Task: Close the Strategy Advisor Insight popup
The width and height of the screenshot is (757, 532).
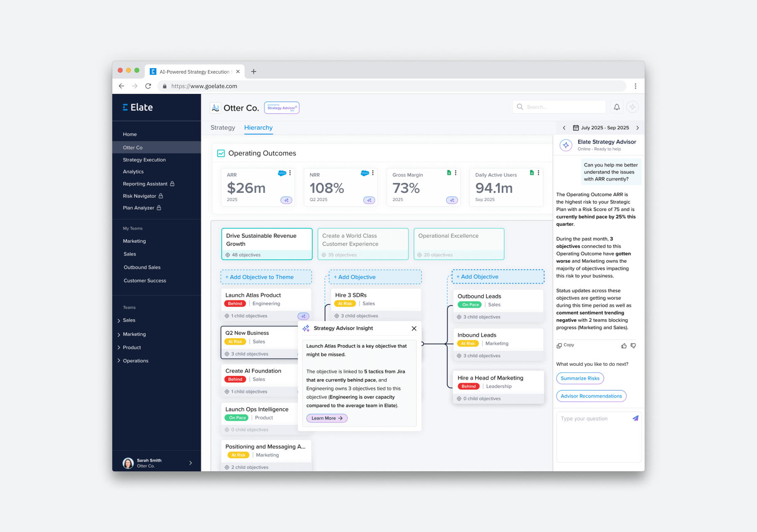Action: 414,328
